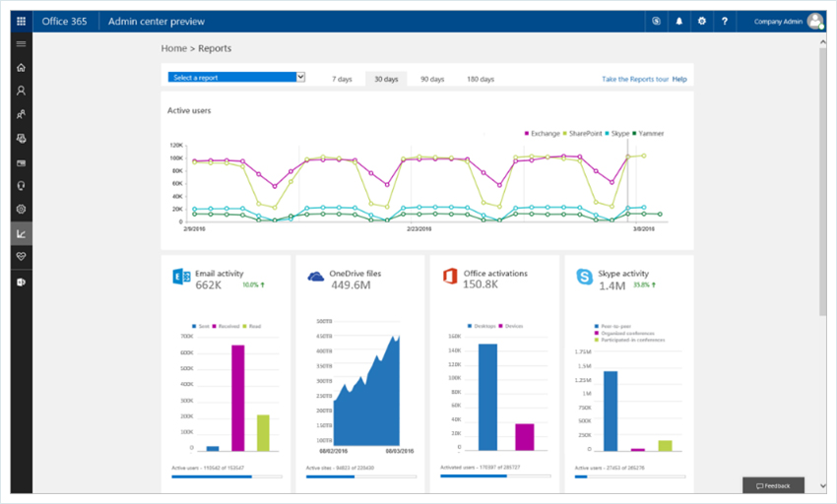Switch to the 180 days tab
This screenshot has width=837, height=504.
click(x=481, y=79)
